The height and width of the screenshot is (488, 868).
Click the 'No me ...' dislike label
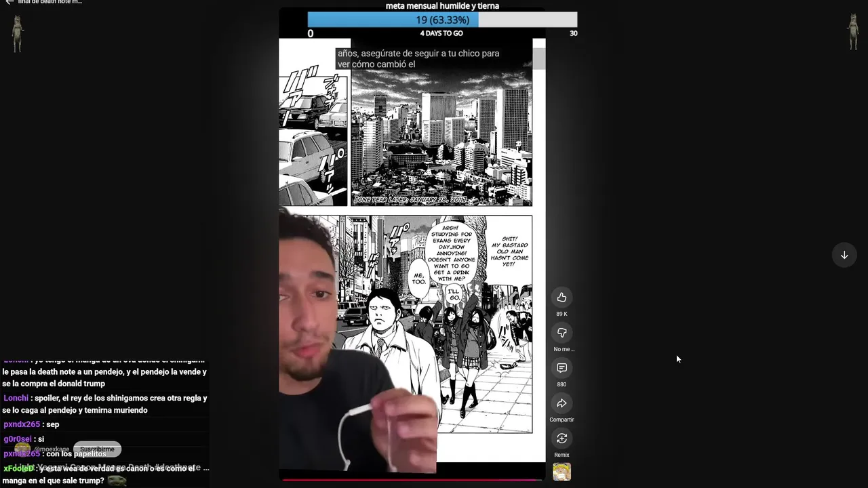(x=564, y=349)
